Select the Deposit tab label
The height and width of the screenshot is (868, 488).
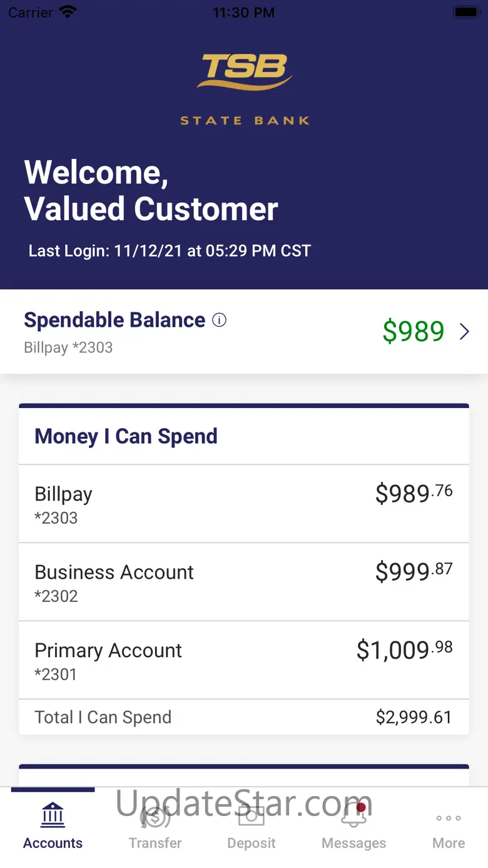tap(252, 843)
